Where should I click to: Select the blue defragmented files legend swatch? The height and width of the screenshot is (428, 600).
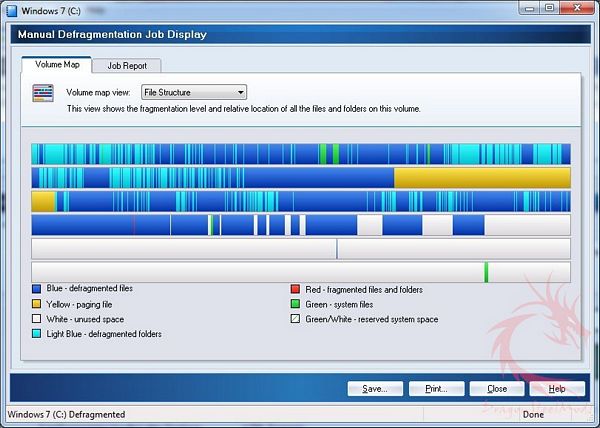(x=36, y=289)
